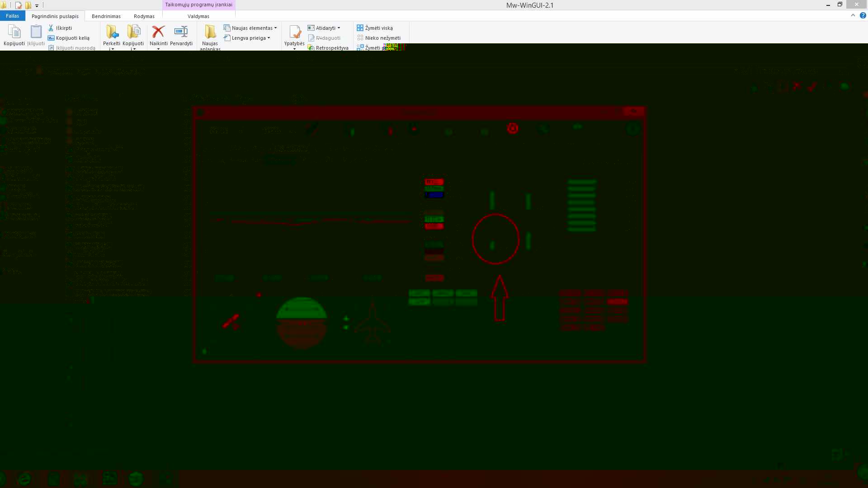Collapse the ribbon with the chevron
This screenshot has height=488, width=868.
pos(853,15)
